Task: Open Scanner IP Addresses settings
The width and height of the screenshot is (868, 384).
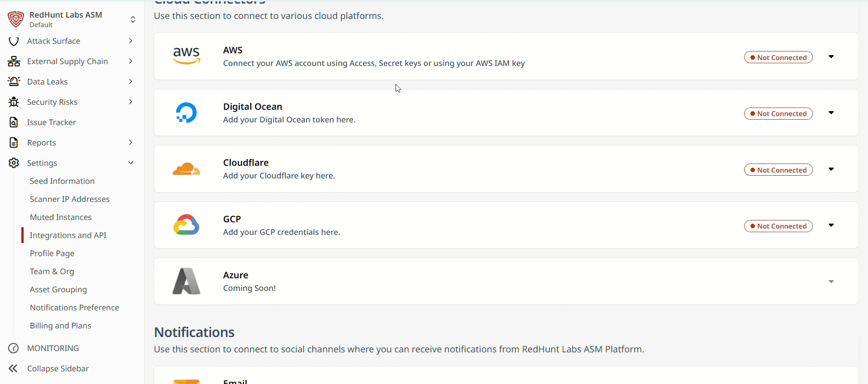Action: coord(70,199)
